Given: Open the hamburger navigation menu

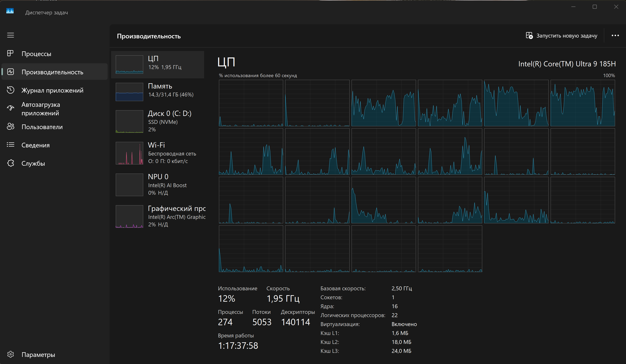Looking at the screenshot, I should click(10, 35).
